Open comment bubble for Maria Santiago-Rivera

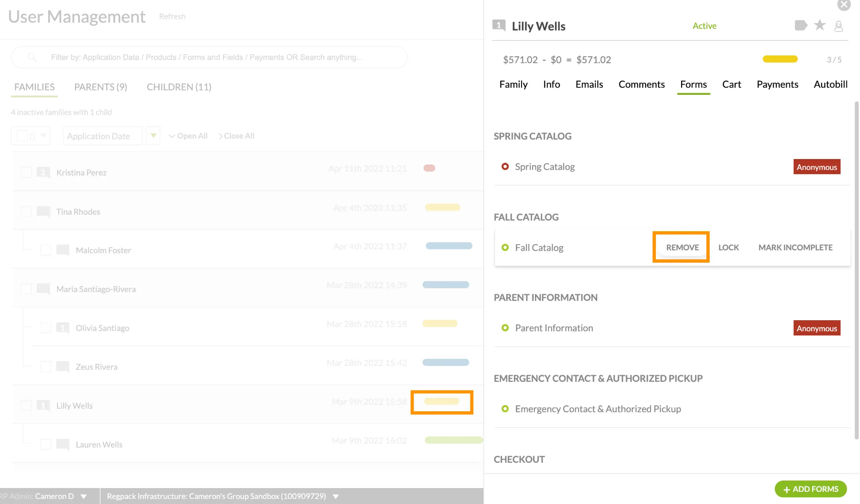43,289
